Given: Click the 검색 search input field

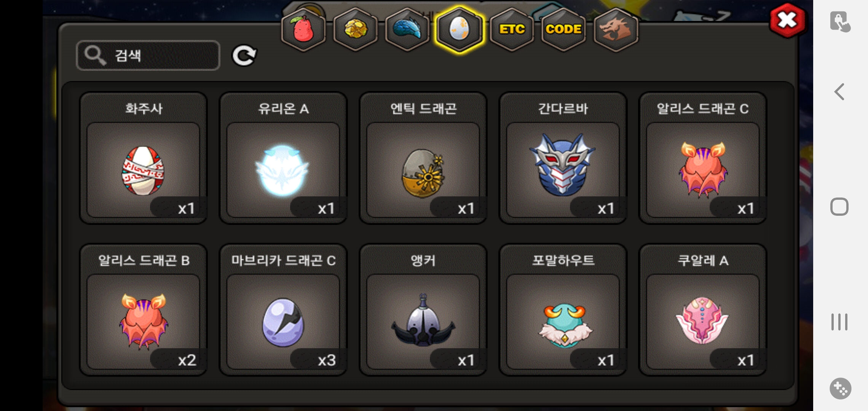Looking at the screenshot, I should click(148, 56).
